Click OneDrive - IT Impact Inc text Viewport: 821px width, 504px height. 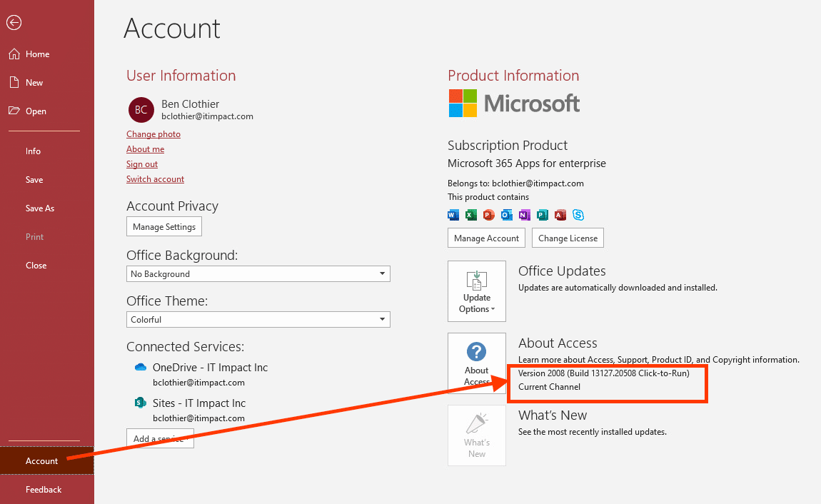click(x=211, y=368)
